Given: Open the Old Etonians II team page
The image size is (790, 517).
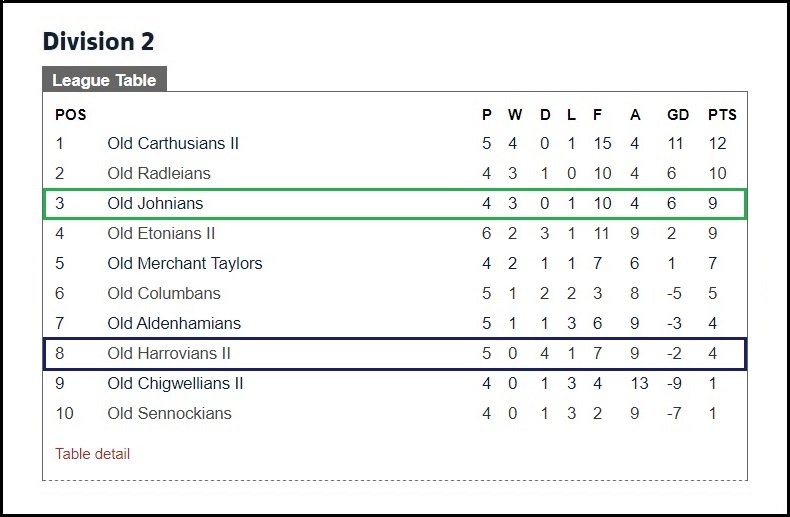Looking at the screenshot, I should (x=161, y=233).
